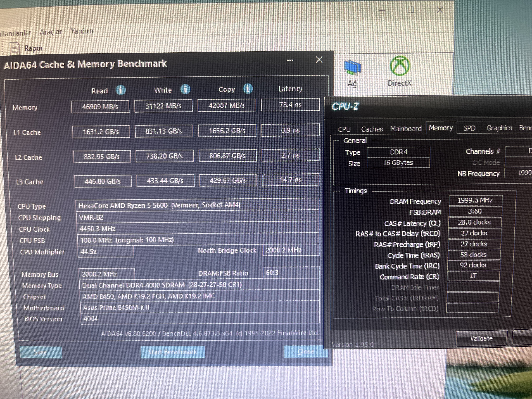Open the Araçlar menu
This screenshot has height=399, width=532.
(x=51, y=32)
